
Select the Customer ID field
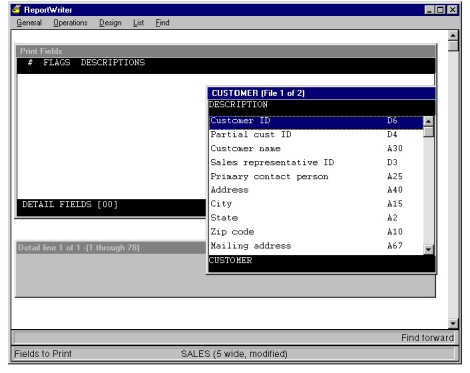pos(316,121)
